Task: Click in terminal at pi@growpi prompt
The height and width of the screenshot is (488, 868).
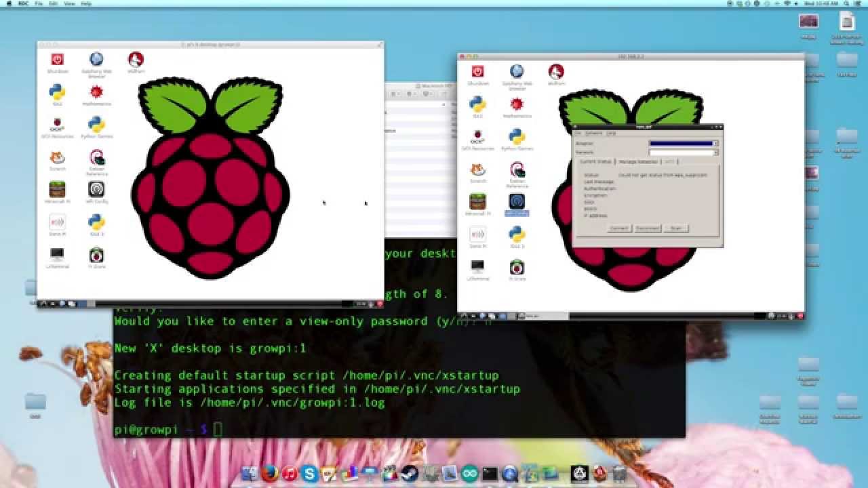Action: pyautogui.click(x=218, y=429)
